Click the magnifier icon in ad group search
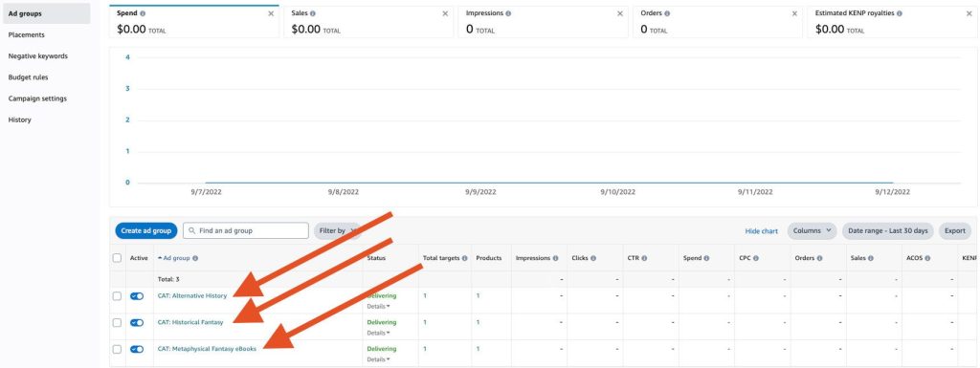980x368 pixels. tap(191, 230)
